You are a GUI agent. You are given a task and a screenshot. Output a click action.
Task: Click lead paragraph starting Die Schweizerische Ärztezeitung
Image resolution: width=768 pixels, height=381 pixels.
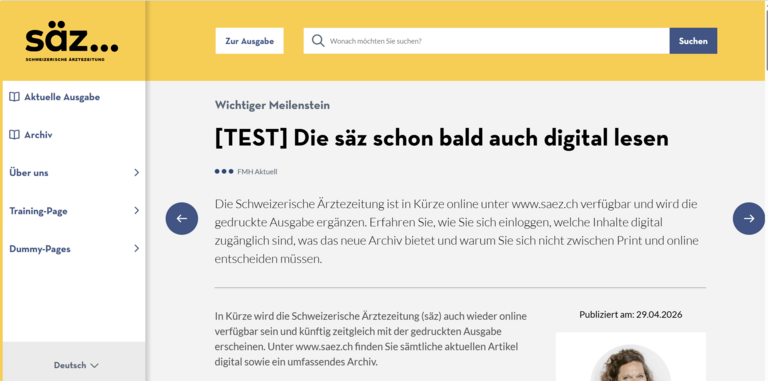point(456,231)
